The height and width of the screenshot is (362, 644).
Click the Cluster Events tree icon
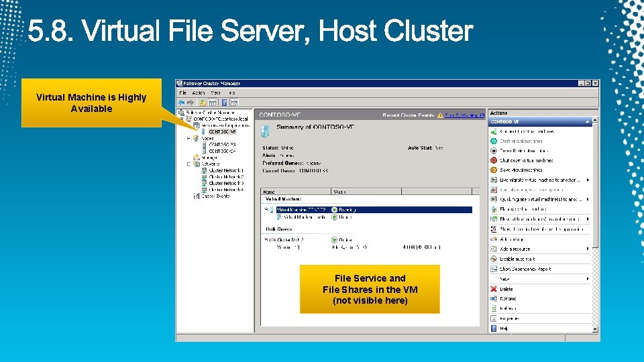[197, 196]
